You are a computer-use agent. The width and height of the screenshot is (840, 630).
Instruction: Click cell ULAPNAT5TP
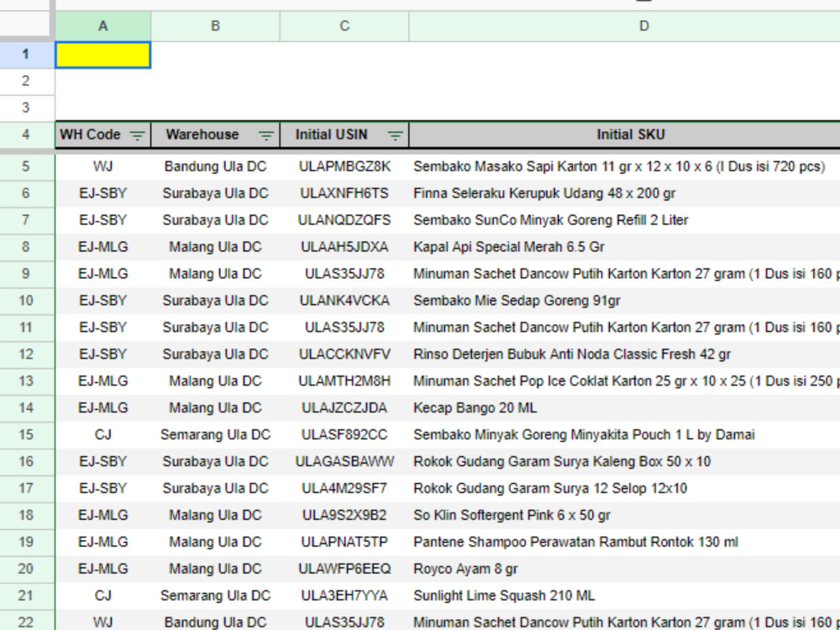[344, 542]
